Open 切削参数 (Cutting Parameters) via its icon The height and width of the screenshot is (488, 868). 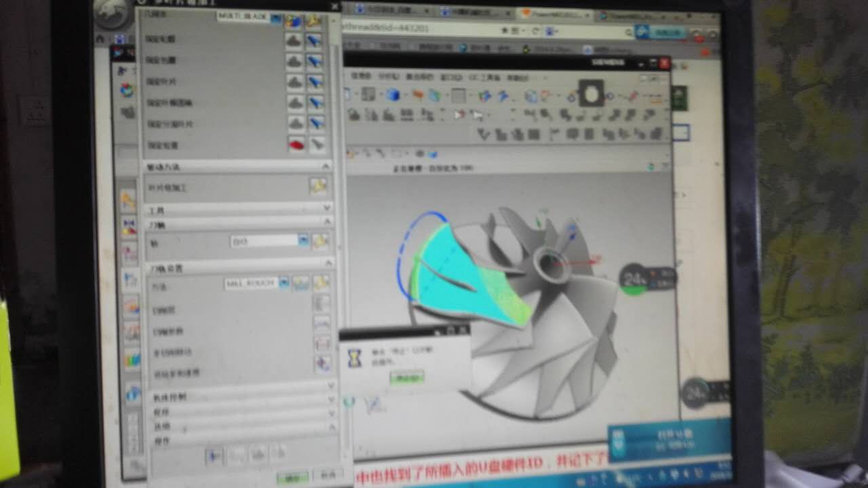click(322, 324)
